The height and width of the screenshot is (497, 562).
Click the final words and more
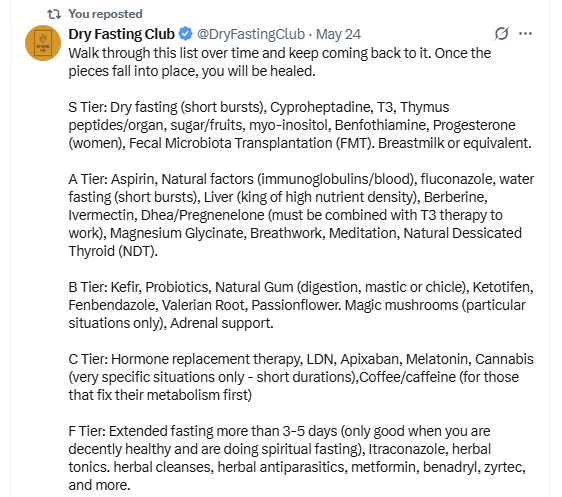[99, 485]
